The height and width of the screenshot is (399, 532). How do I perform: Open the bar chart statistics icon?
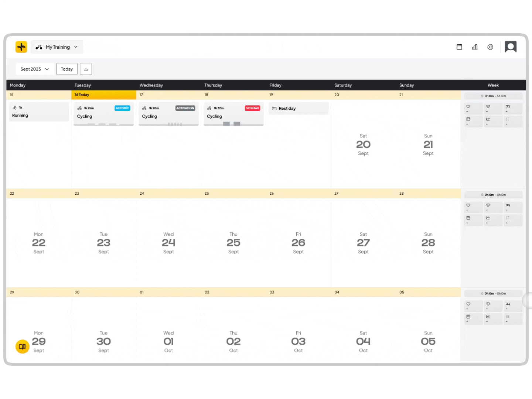click(475, 47)
